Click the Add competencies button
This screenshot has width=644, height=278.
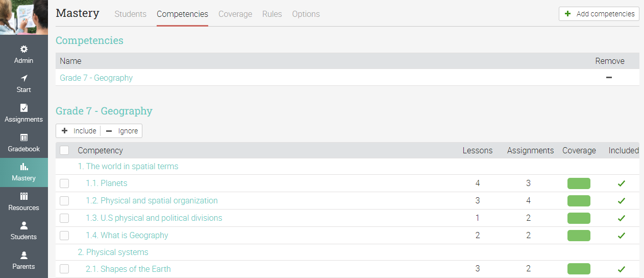pos(599,14)
